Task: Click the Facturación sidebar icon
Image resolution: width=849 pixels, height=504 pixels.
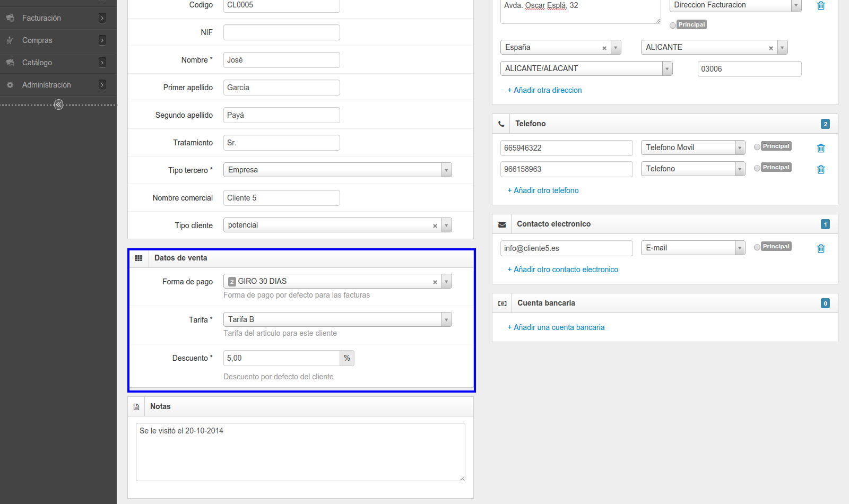Action: click(x=10, y=18)
